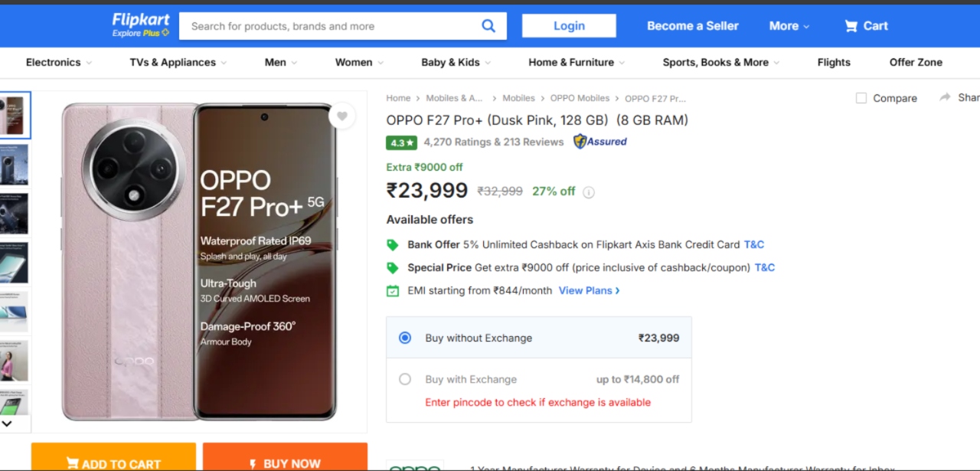Click Explore Plus link under logo
Viewport: 980px width, 471px height.
(x=141, y=33)
